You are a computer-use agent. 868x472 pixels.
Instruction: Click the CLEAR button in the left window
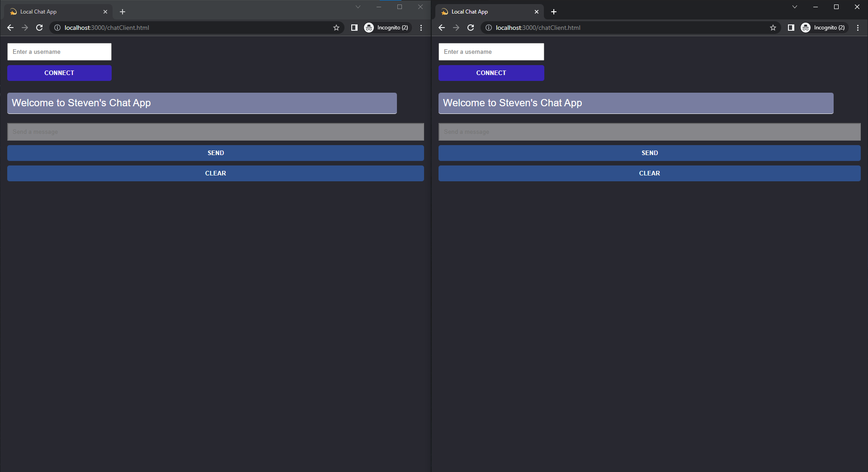click(216, 173)
